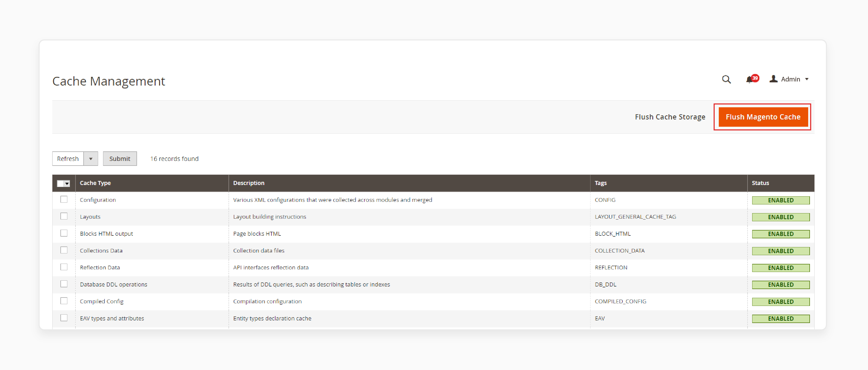Screen dimensions: 868x370
Task: Click 'Collections Data' cache type text
Action: [x=101, y=251]
